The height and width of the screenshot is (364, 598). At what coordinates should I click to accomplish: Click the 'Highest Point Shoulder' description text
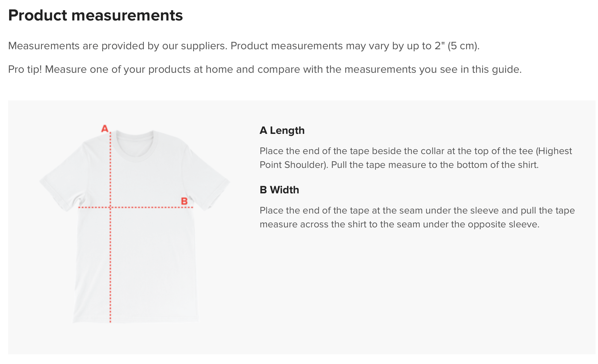point(416,158)
